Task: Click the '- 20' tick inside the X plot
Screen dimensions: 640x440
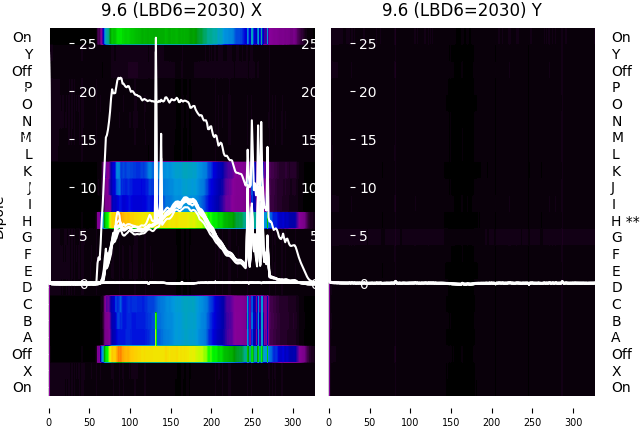Action: click(82, 92)
